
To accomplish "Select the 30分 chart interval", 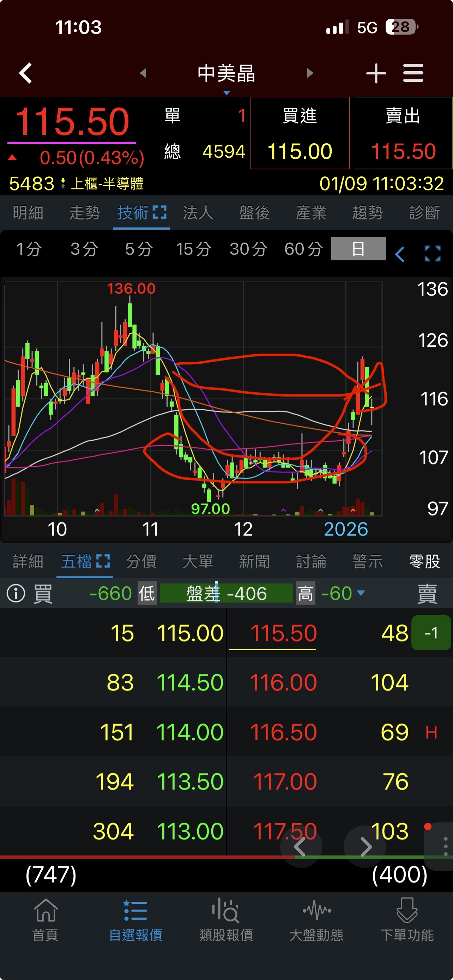I will (248, 249).
